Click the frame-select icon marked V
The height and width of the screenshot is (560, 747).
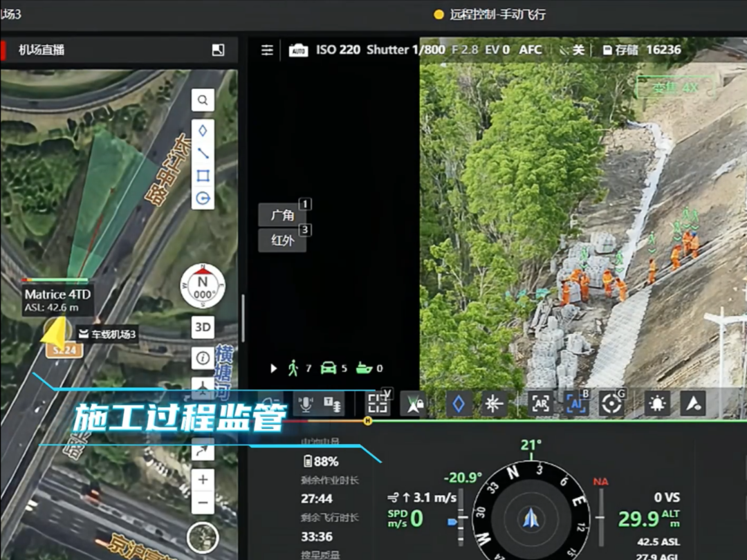coord(378,404)
